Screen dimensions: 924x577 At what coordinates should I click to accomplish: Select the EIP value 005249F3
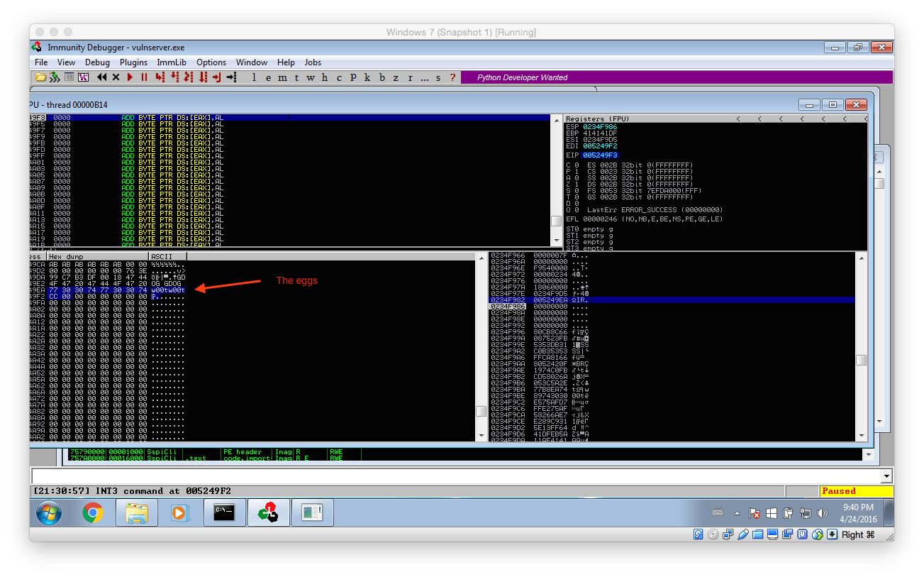click(x=600, y=155)
